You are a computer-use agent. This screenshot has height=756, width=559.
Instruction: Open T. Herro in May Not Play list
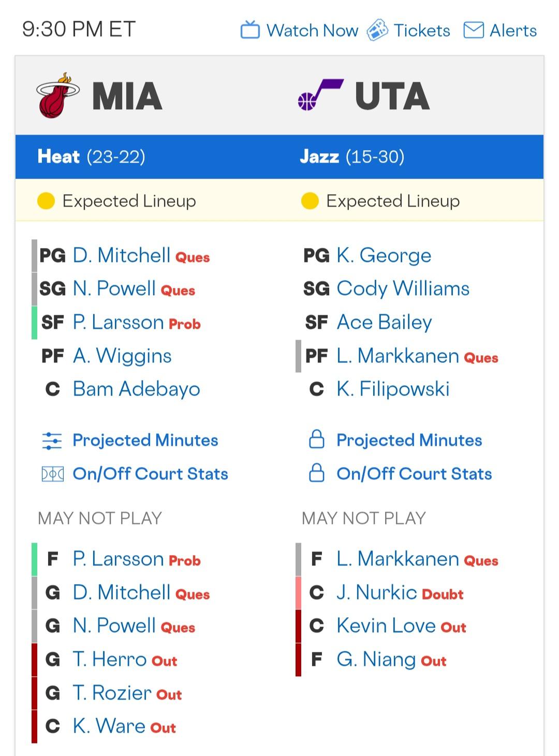point(110,659)
